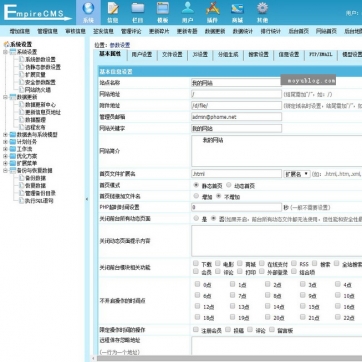Click the folder icon of 数据表与系统模型
The width and height of the screenshot is (362, 362).
click(x=13, y=135)
